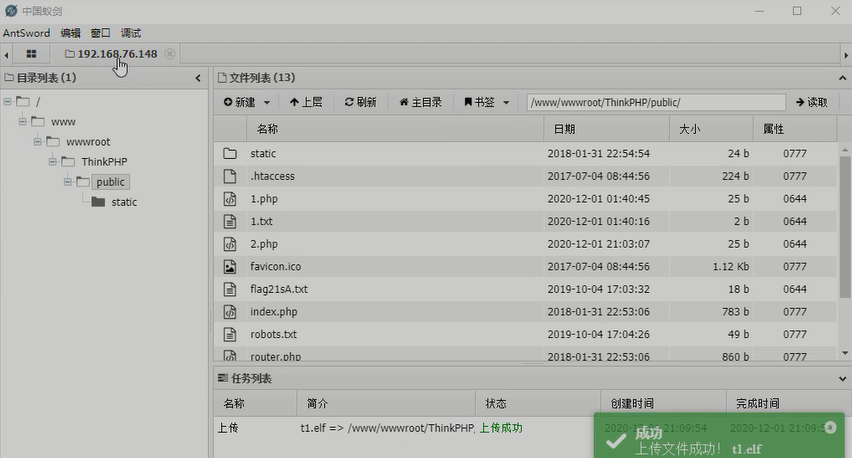Open the 新建 dropdown arrow
Screen dimensions: 852x458
pos(267,102)
